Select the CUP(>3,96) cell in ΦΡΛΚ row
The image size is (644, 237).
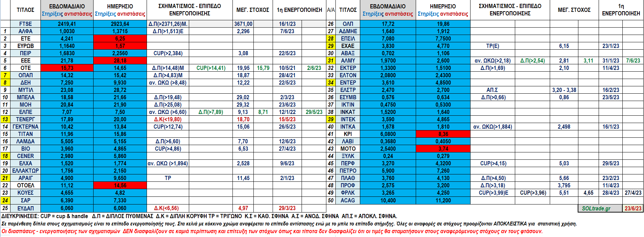coord(533,193)
